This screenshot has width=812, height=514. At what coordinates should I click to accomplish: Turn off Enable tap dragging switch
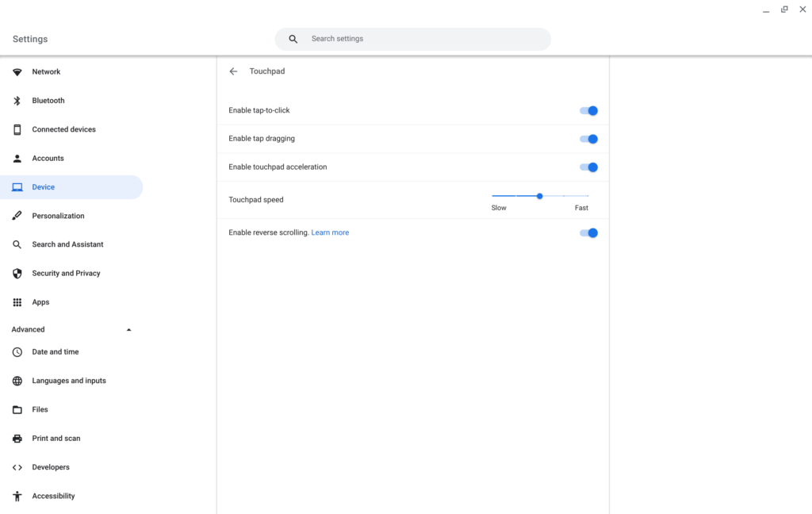[588, 139]
